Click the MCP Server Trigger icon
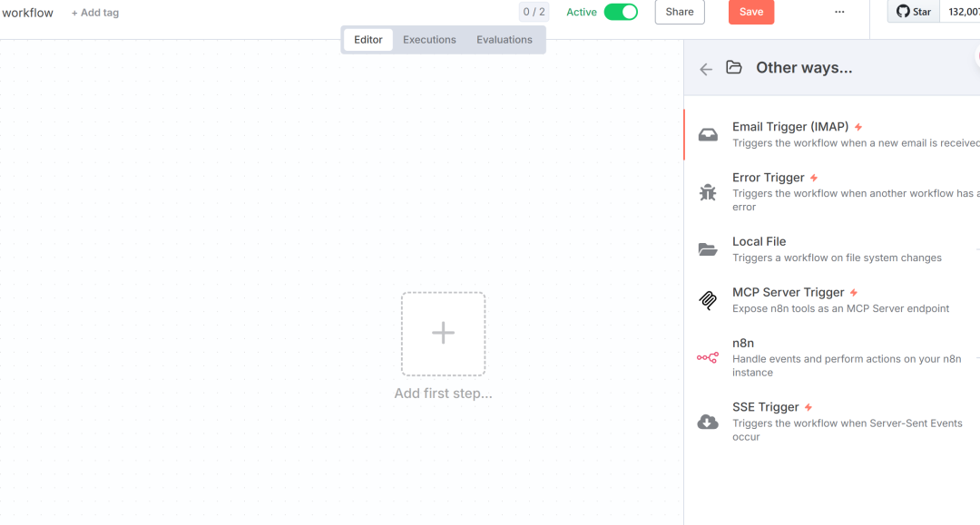980x525 pixels. point(708,300)
